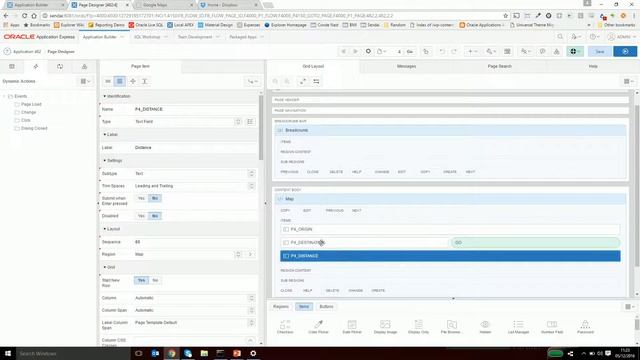Click Show Common properties icon
The image size is (640, 360).
108,81
